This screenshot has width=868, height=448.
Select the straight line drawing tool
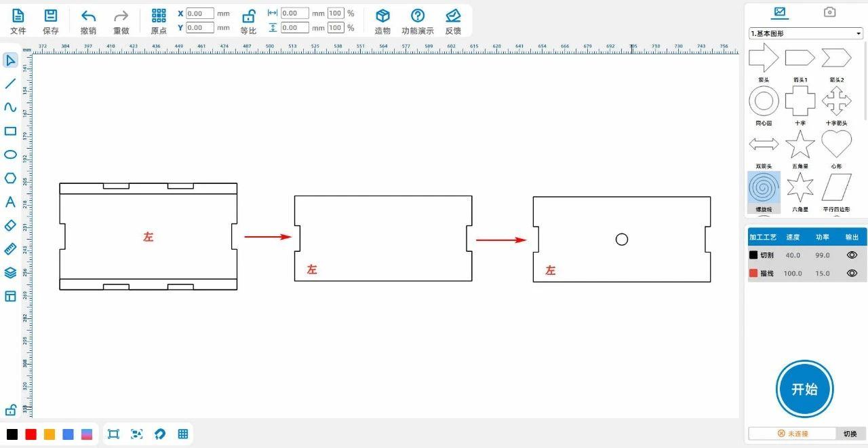10,83
